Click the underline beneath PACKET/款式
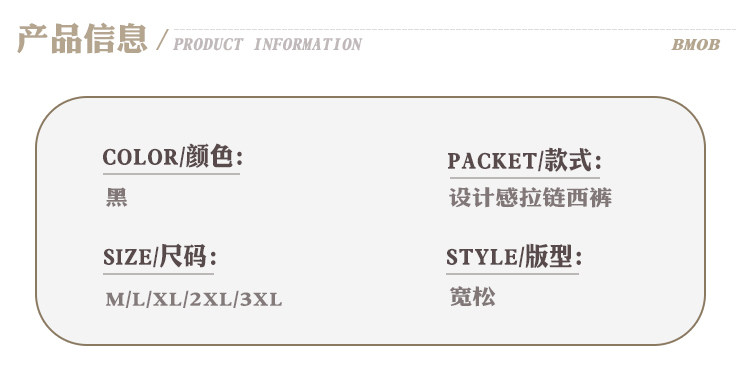 [x=524, y=177]
